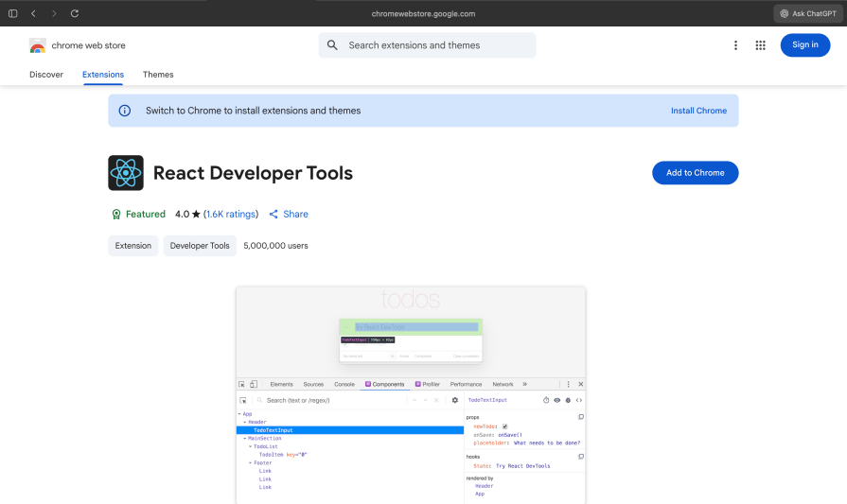
Task: Toggle the browser sidebar icon
Action: 13,13
